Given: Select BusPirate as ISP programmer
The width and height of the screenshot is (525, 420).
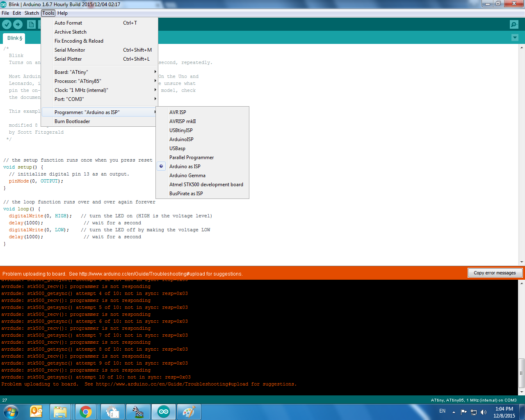Looking at the screenshot, I should click(202, 194).
